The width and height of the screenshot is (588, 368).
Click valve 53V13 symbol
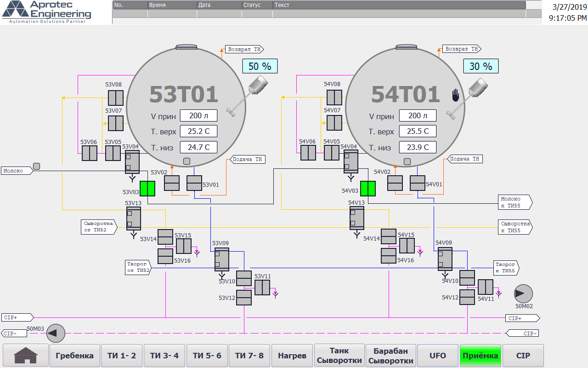click(133, 218)
